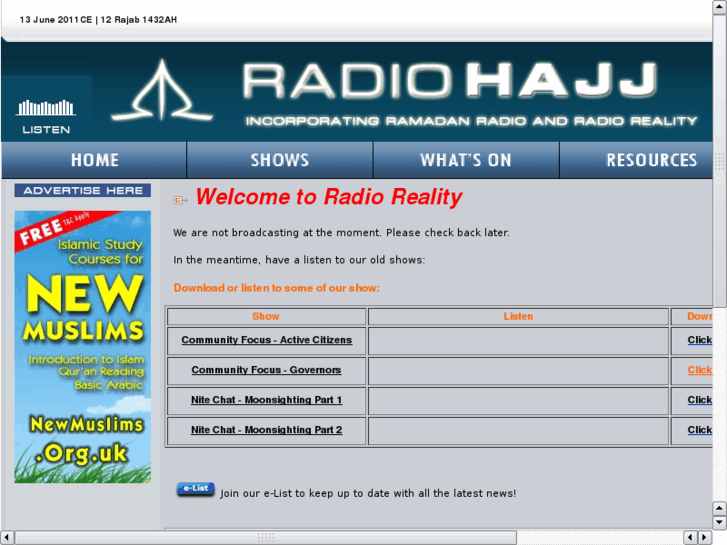Viewport: 727px width, 545px height.
Task: Open the RESOURCES menu tab
Action: click(x=636, y=160)
